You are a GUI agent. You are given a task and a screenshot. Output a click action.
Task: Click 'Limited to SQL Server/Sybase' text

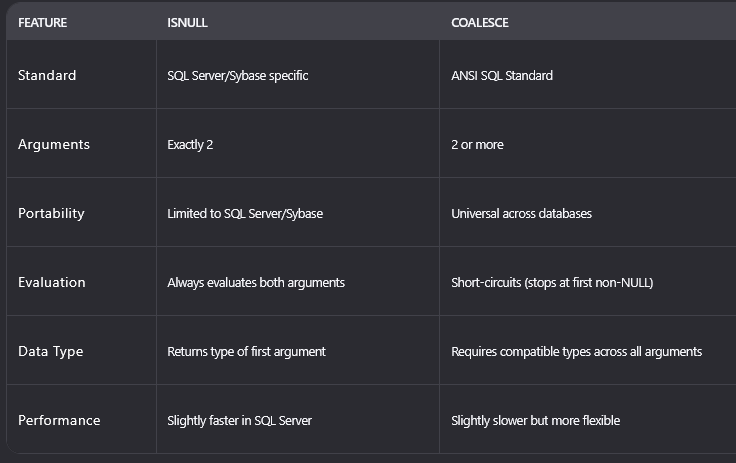tap(245, 214)
